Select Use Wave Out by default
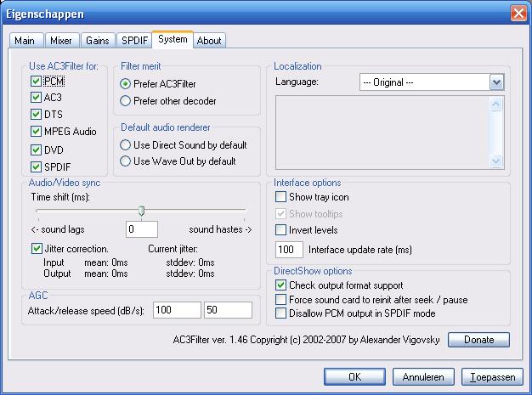 126,161
